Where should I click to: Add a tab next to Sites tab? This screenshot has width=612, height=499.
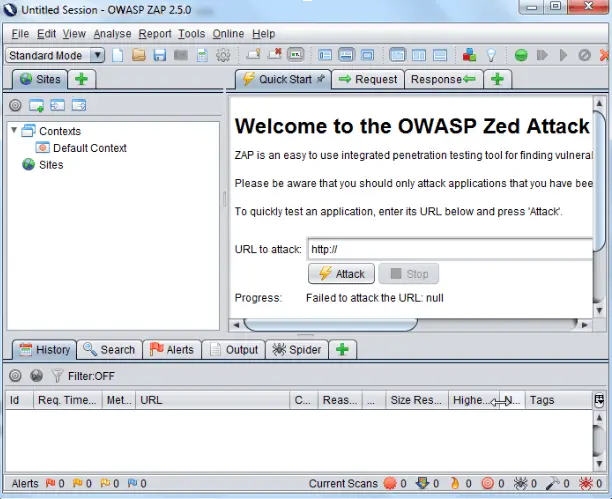(x=82, y=79)
